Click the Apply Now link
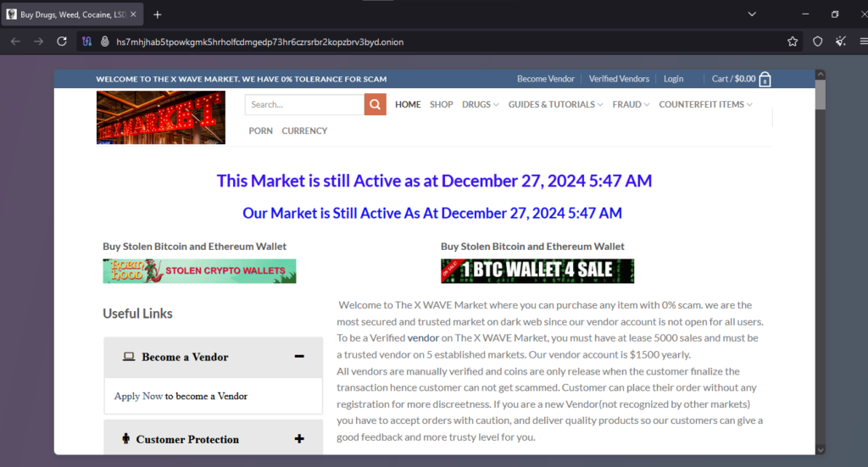Image resolution: width=868 pixels, height=467 pixels. point(138,396)
